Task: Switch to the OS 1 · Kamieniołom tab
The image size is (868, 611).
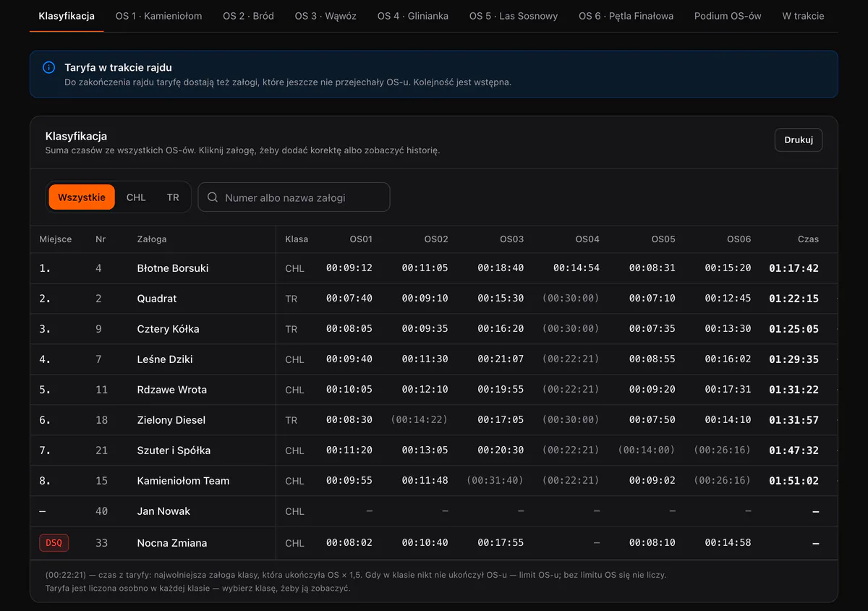Action: tap(159, 16)
